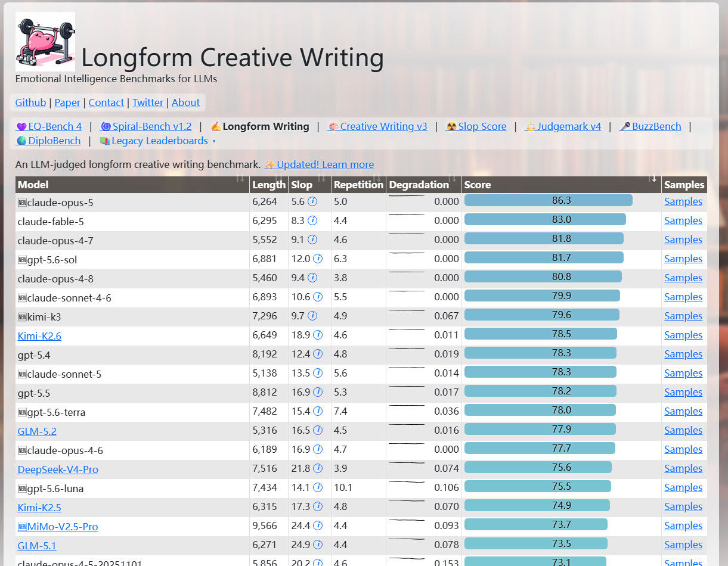Expand the Legacy Leaderboards dropdown
Screen dimensions: 728x566
coord(157,141)
